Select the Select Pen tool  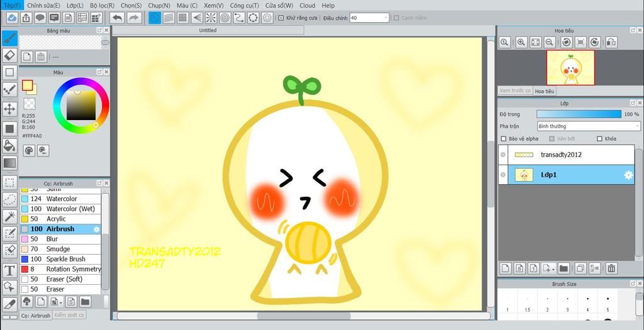pos(10,234)
